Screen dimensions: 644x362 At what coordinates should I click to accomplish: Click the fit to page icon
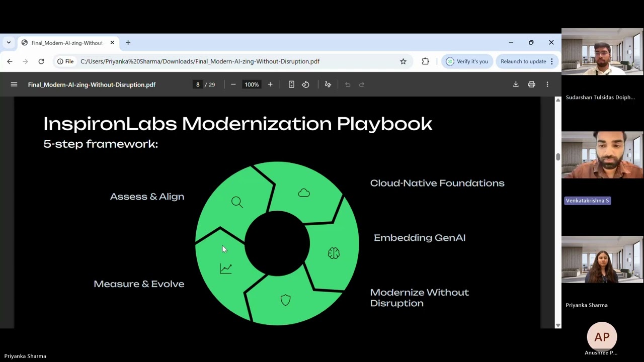coord(291,84)
